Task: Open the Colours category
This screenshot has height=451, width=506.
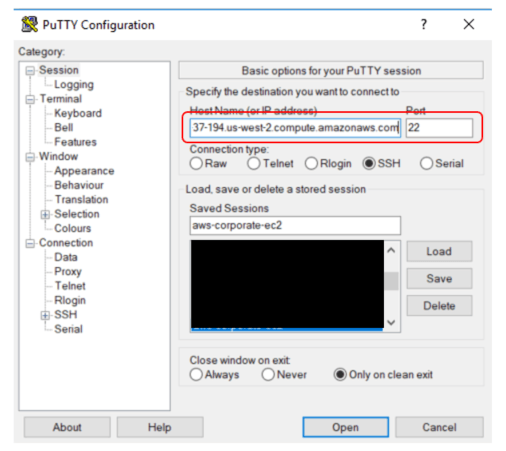Action: point(73,228)
